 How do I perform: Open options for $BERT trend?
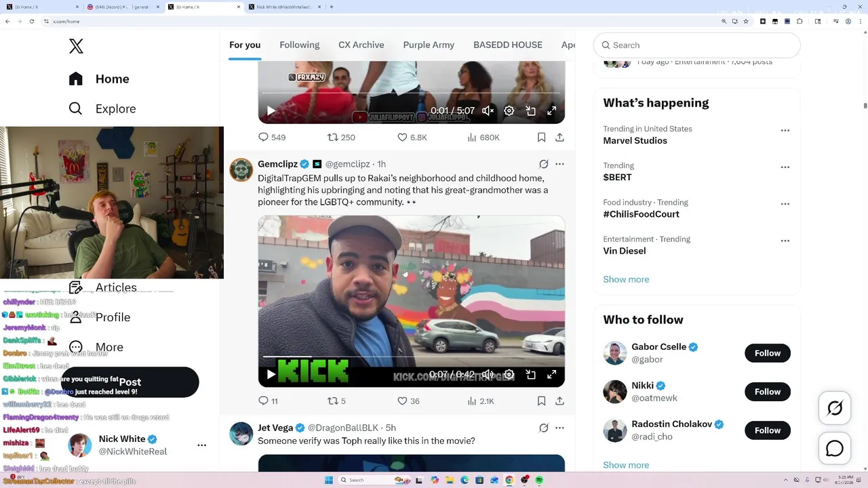pyautogui.click(x=785, y=167)
